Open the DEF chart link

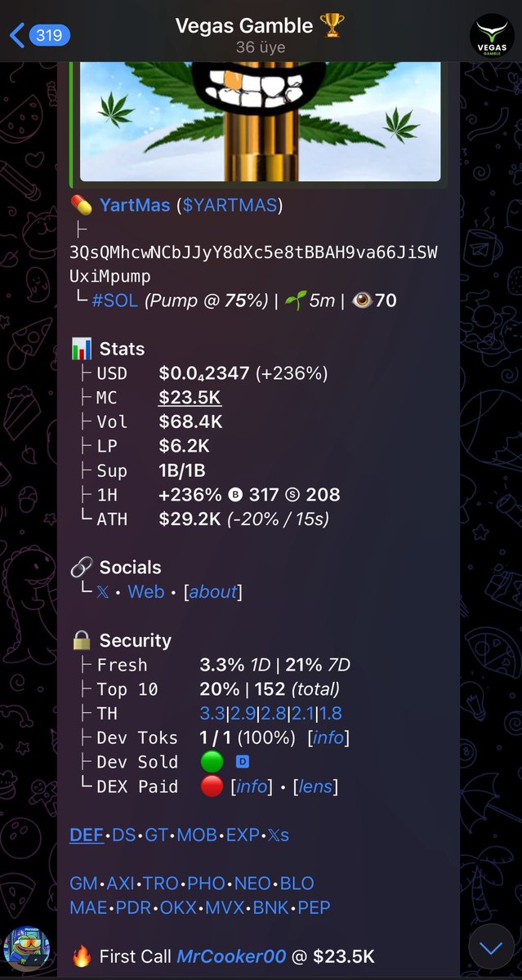(x=87, y=835)
